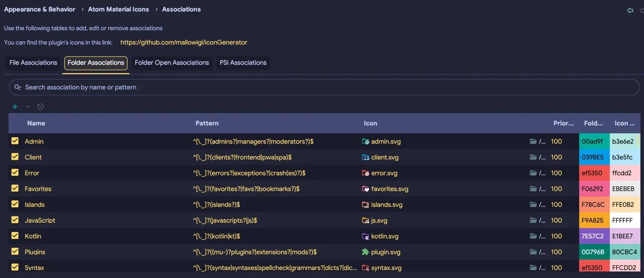Click browse folder icon in Syntax row
Viewport: 644px width, 278px height.
click(533, 268)
